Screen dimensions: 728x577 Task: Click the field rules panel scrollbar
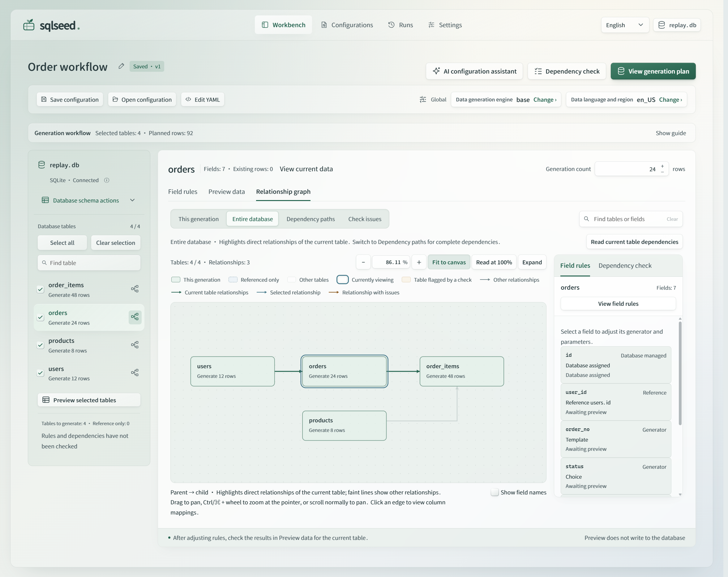click(x=680, y=373)
